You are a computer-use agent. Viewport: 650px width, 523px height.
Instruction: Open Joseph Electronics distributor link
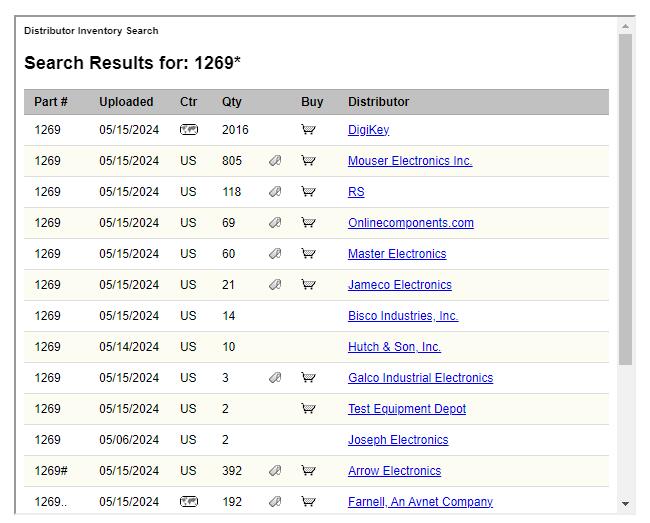click(x=398, y=440)
